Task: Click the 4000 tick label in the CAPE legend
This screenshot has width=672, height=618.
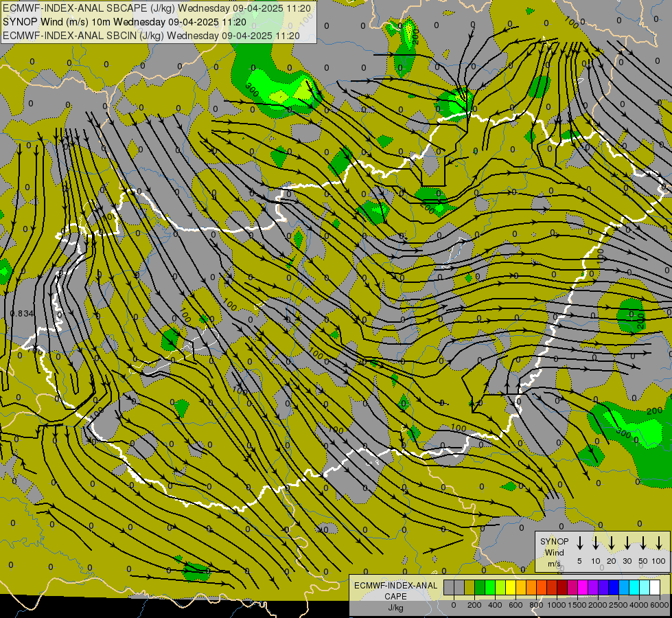Action: (x=639, y=605)
